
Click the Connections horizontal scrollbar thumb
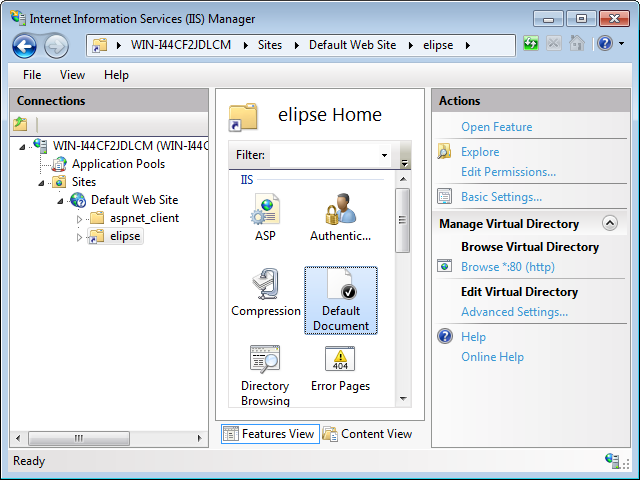coord(79,438)
